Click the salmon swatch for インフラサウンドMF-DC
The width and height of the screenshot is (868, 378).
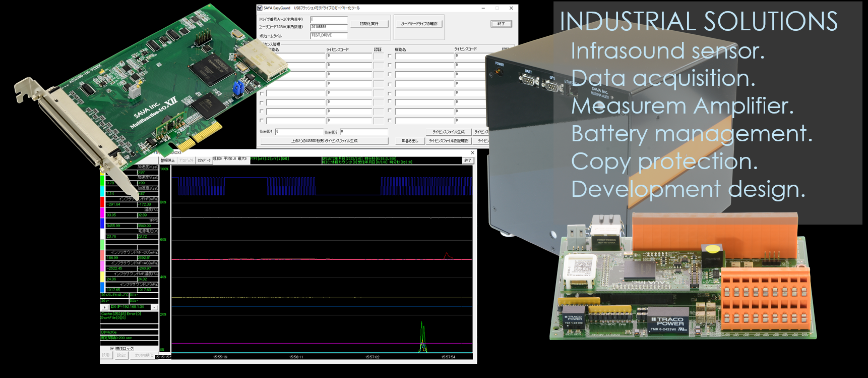103,255
